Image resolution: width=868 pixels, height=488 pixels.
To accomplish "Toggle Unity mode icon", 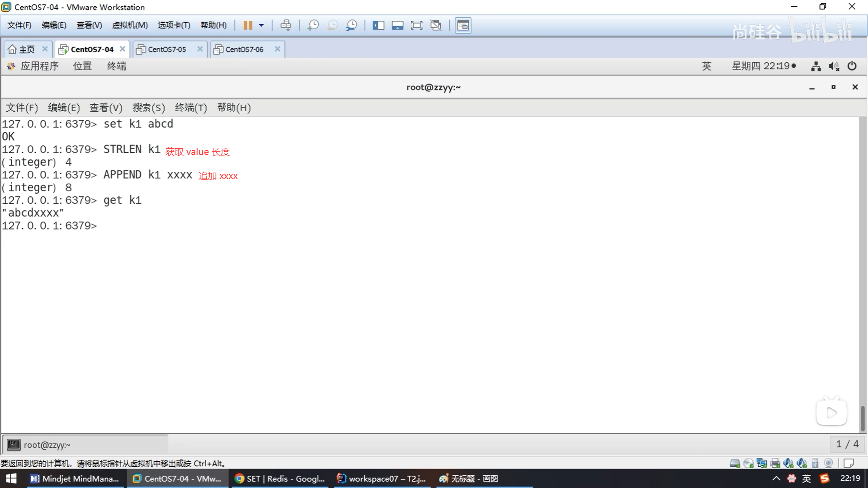I will point(436,25).
